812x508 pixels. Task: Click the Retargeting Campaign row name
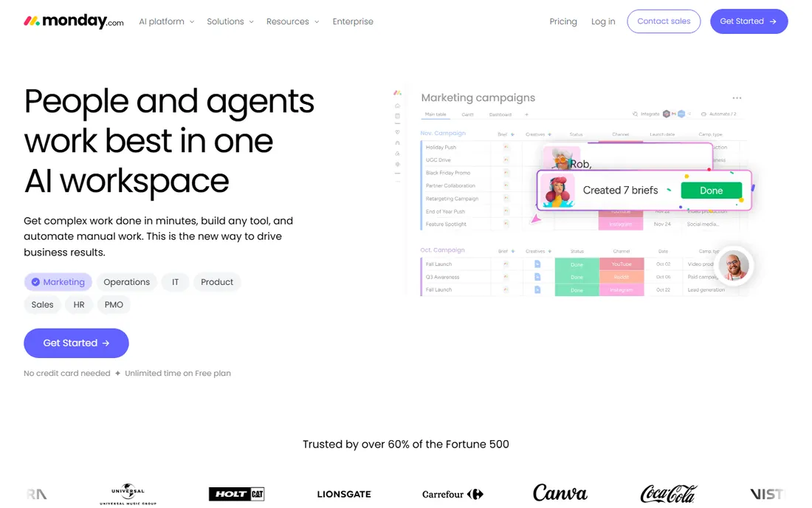(452, 199)
